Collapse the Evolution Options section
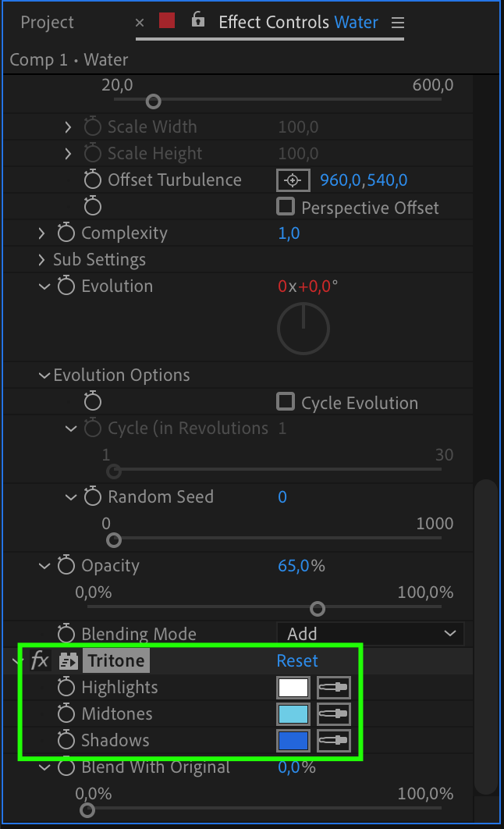The image size is (504, 829). tap(44, 375)
